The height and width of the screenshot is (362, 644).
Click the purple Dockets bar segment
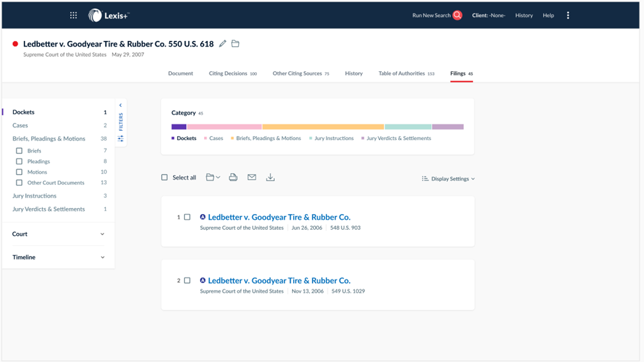(178, 127)
